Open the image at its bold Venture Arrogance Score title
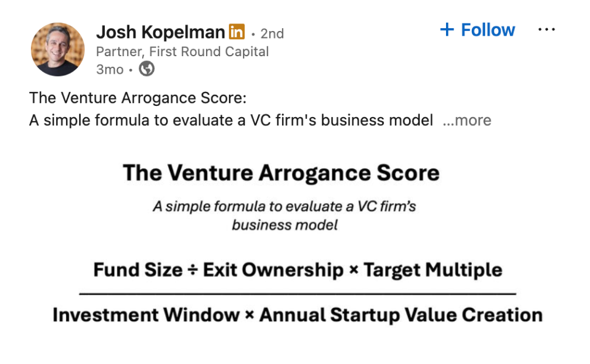The height and width of the screenshot is (364, 590). click(x=281, y=173)
